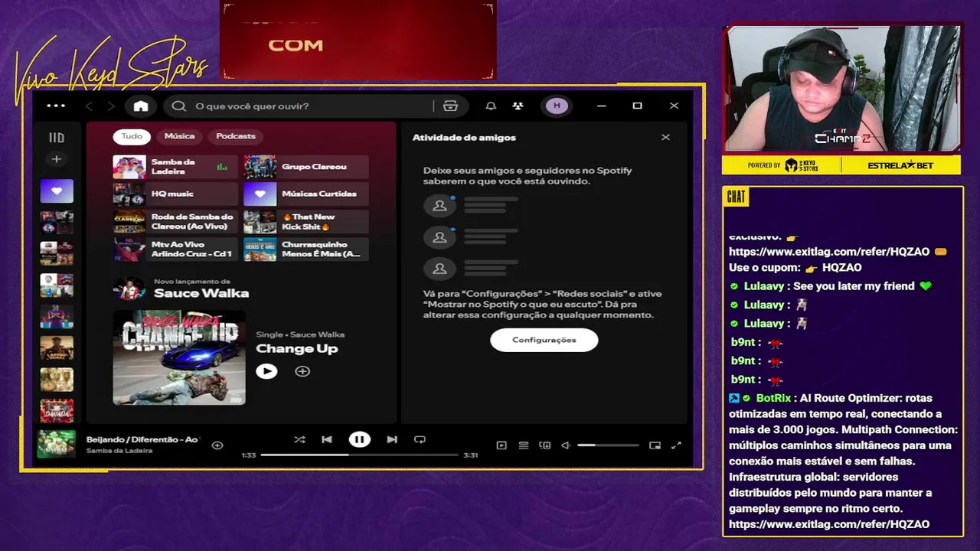Go back with the left arrow
Screen dimensions: 980x551
[89, 106]
